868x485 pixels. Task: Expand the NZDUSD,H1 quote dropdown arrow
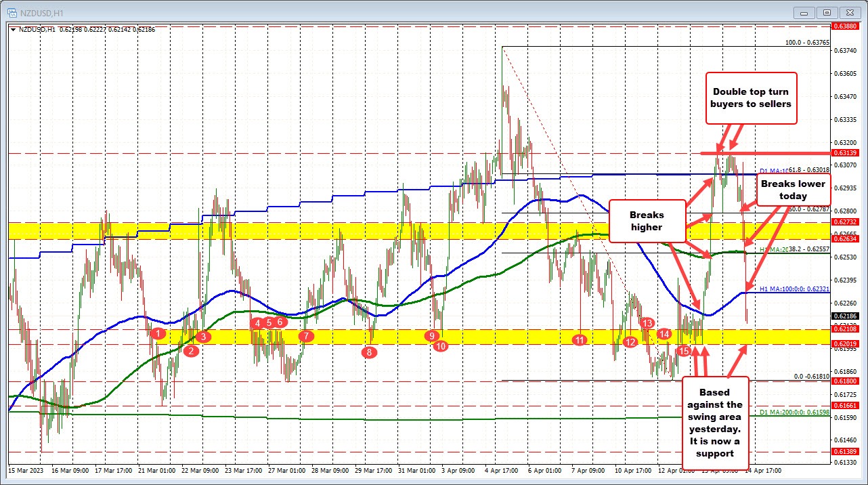coord(14,30)
